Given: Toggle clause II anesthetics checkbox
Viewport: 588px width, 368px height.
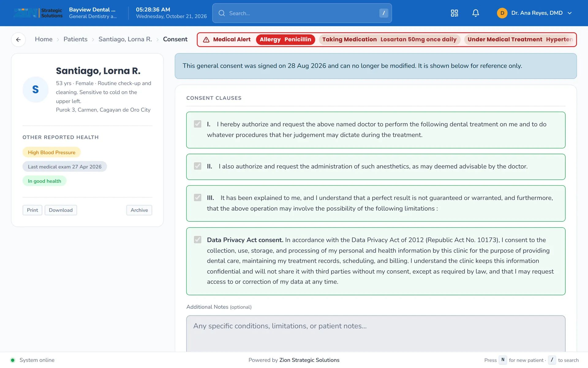Looking at the screenshot, I should 198,166.
